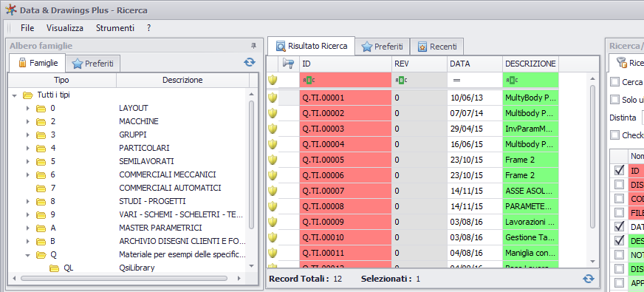
Task: Toggle the Solo u... checkbox
Action: [614, 100]
